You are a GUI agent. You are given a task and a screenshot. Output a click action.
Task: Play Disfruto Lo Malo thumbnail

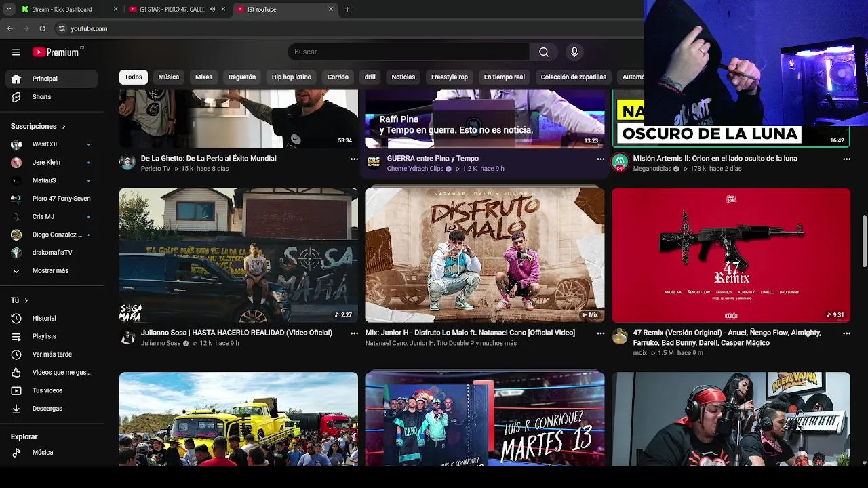pos(485,256)
